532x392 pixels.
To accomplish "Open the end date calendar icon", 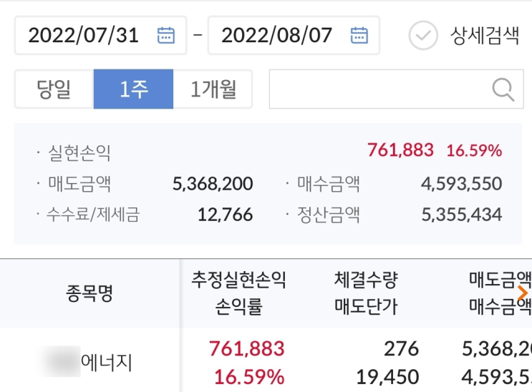I will 359,35.
